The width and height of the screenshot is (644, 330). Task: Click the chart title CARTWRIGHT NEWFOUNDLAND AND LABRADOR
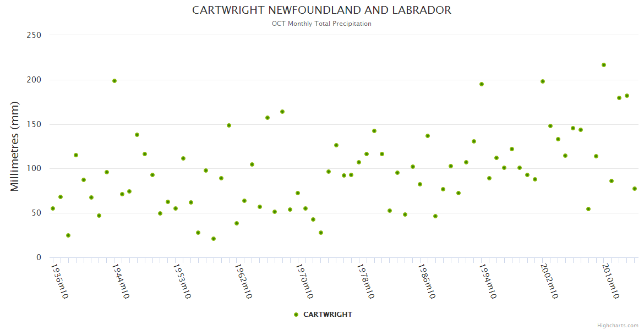(x=321, y=10)
